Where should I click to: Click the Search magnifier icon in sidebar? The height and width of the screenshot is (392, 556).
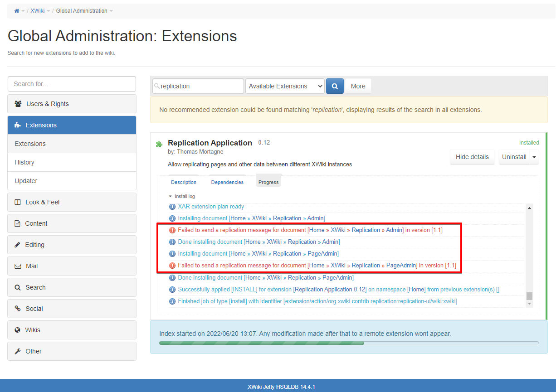coord(18,287)
